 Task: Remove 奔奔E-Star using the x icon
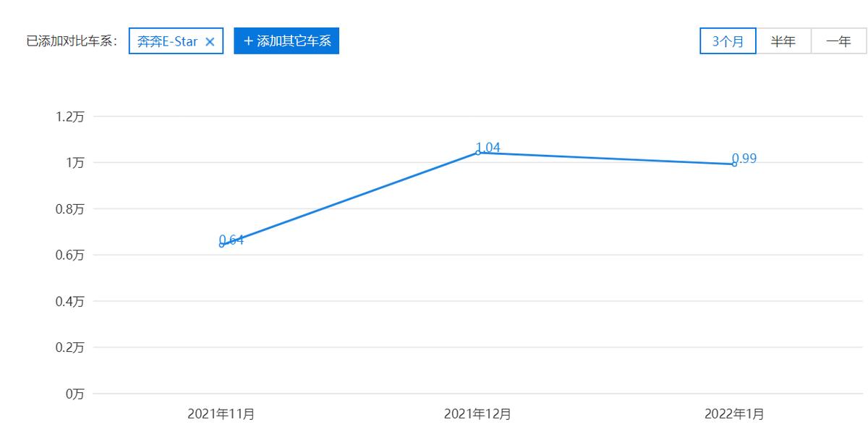tap(210, 41)
